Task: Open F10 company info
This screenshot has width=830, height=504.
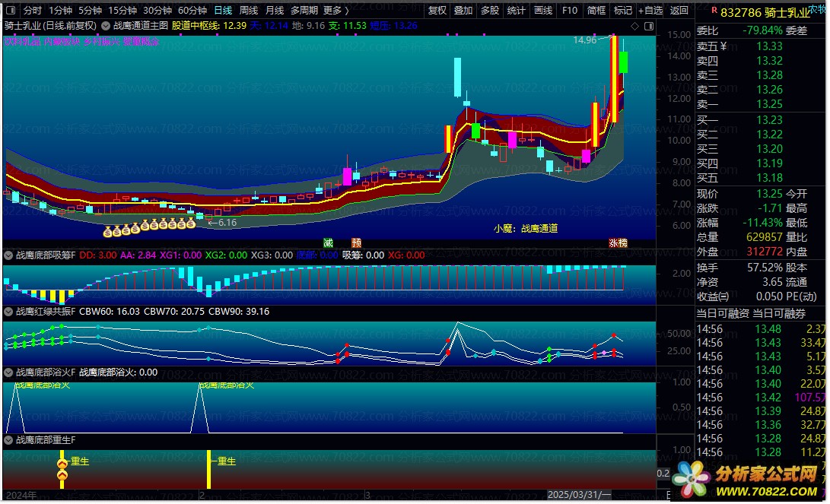Action: tap(570, 10)
